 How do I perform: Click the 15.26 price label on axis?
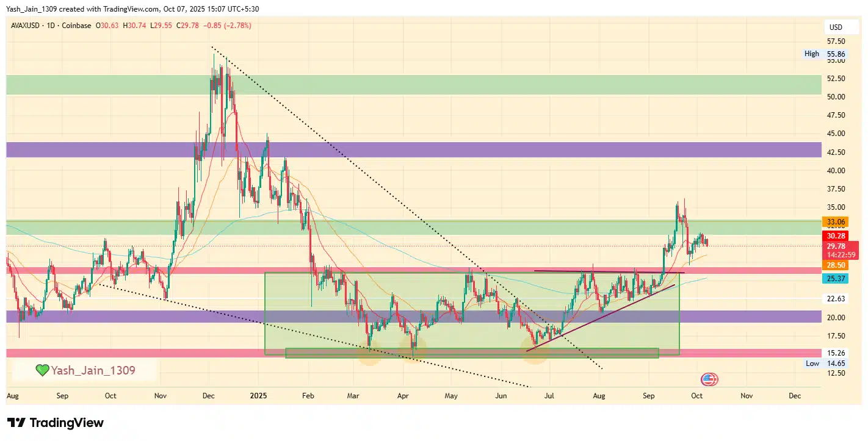point(835,353)
